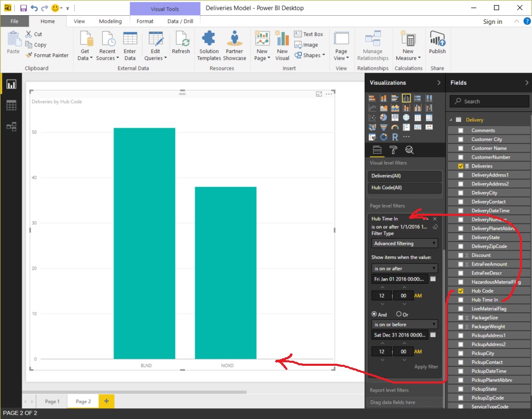
Task: Click the Copy command
Action: (x=35, y=45)
